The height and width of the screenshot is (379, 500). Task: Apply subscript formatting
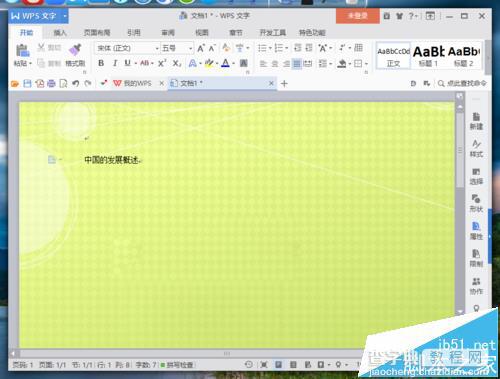click(x=177, y=63)
